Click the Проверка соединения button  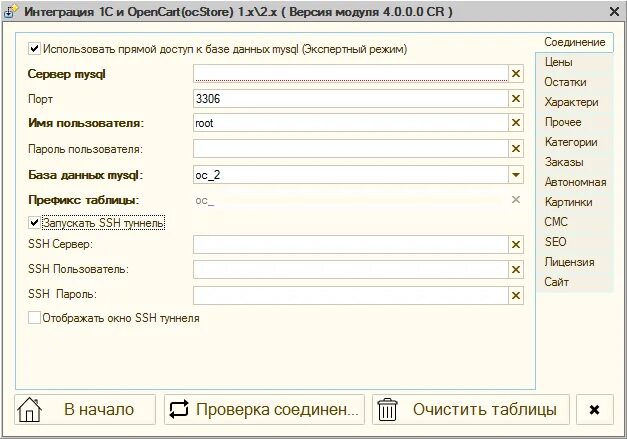point(264,409)
